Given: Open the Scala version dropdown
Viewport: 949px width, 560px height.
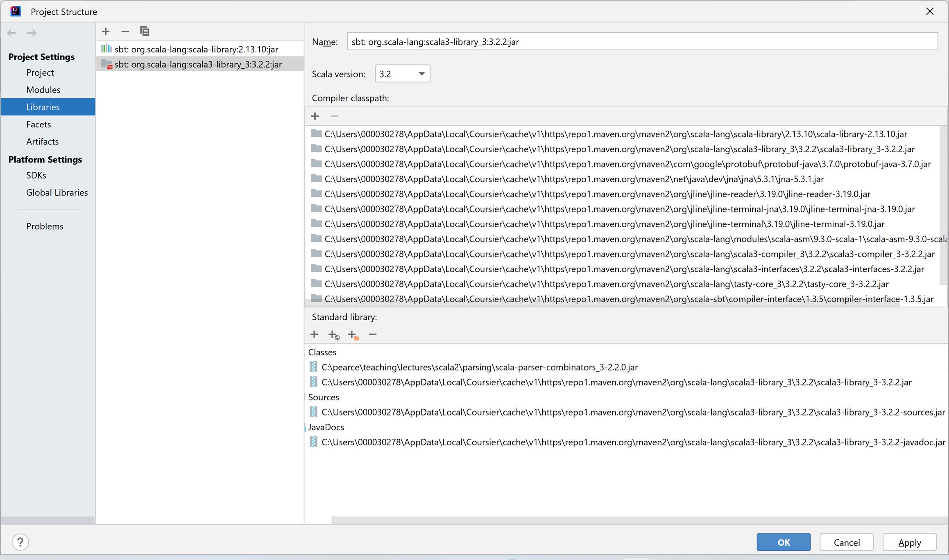Looking at the screenshot, I should click(402, 74).
